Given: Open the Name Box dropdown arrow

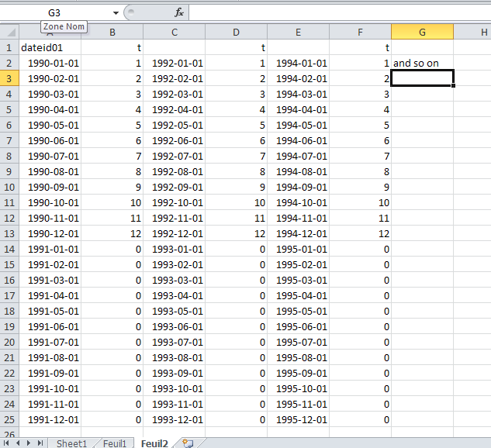Looking at the screenshot, I should click(116, 13).
